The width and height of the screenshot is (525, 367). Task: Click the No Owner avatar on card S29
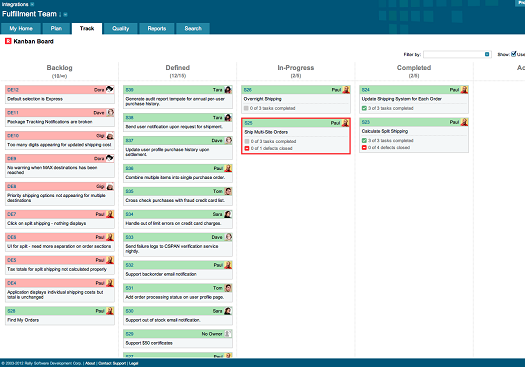pyautogui.click(x=227, y=334)
